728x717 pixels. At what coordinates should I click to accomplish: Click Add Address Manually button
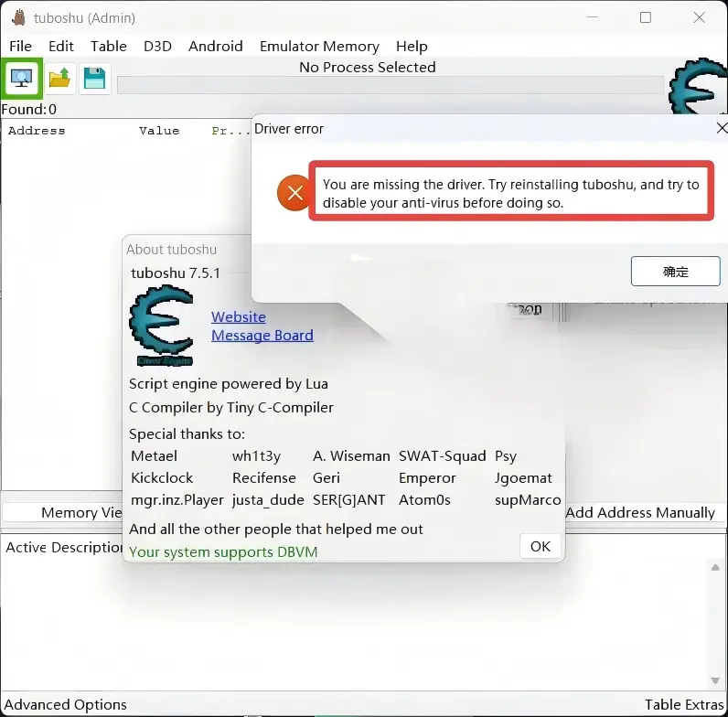pyautogui.click(x=641, y=513)
